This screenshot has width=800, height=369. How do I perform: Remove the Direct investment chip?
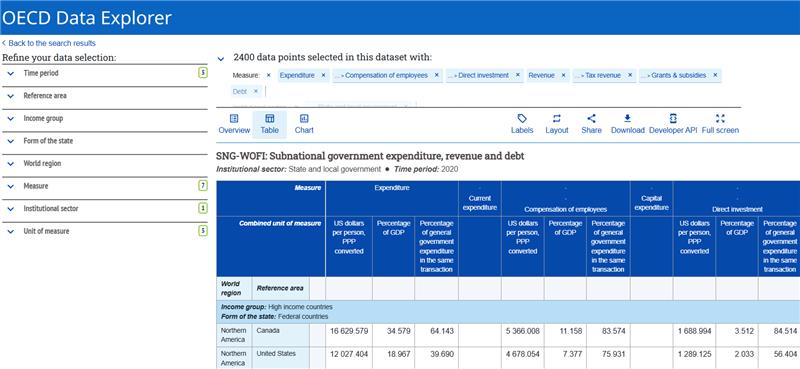(x=518, y=75)
